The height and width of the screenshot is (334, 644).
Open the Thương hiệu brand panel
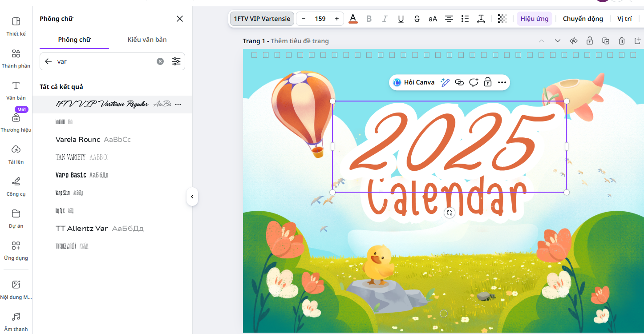pyautogui.click(x=16, y=122)
